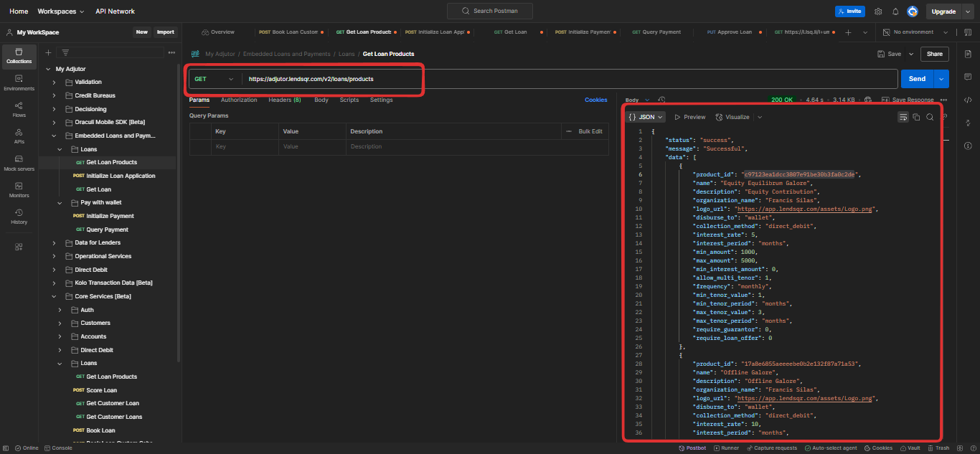
Task: Click the plus icon to create a collection
Action: click(x=48, y=52)
